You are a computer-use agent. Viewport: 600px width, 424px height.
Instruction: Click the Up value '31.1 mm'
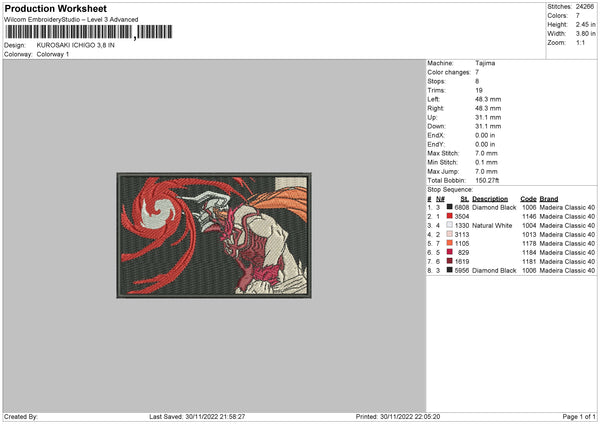click(x=488, y=117)
